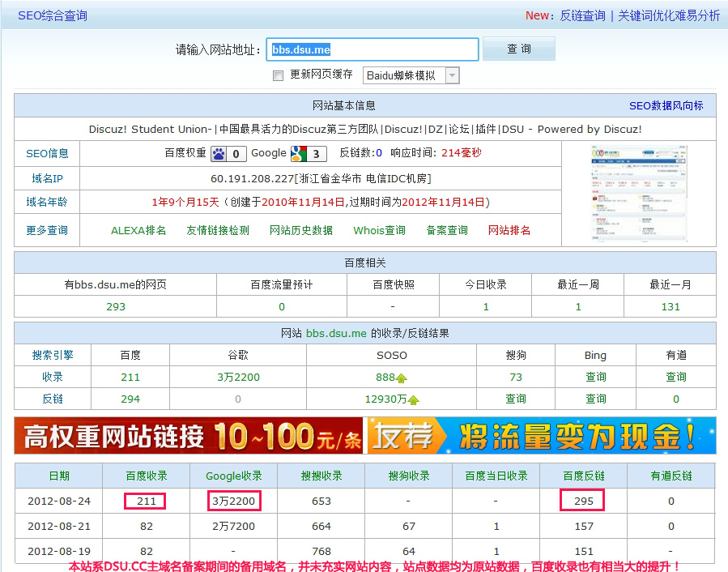Go to SEO综合查询 heading link

53,15
